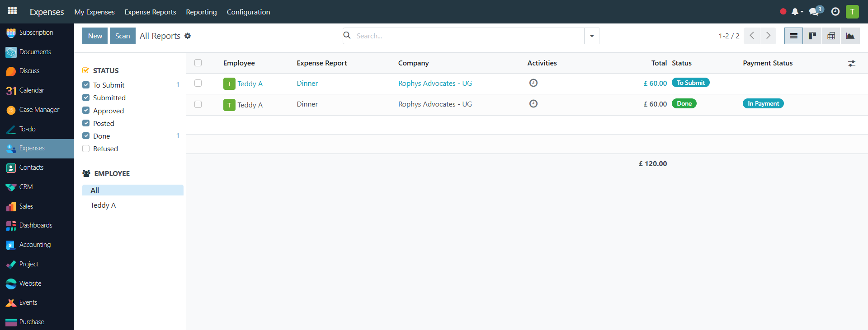
Task: Toggle the Approved status filter
Action: (86, 111)
